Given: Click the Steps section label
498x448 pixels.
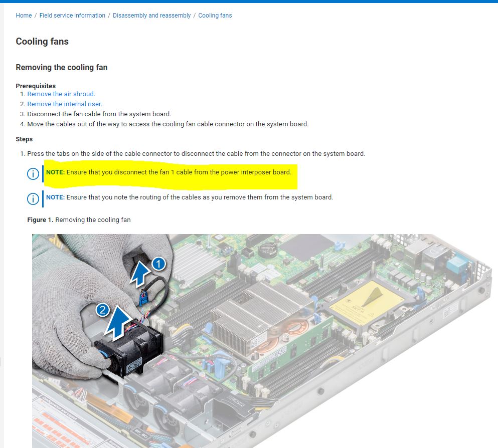Looking at the screenshot, I should [x=24, y=139].
